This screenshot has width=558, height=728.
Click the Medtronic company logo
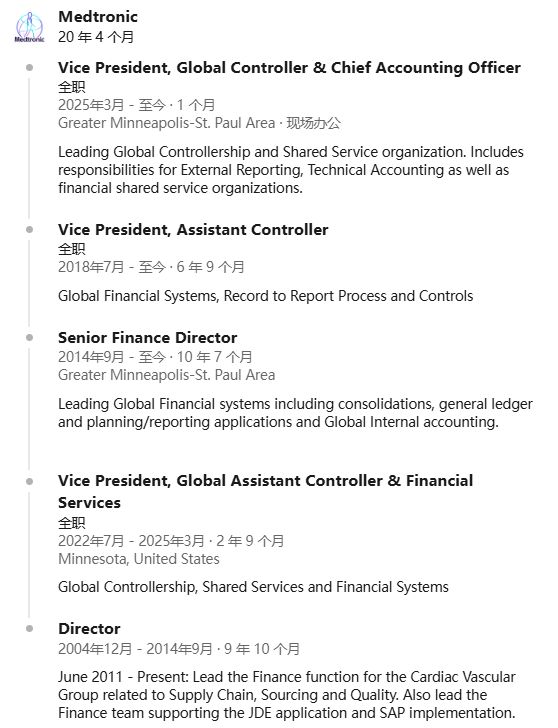pyautogui.click(x=30, y=27)
